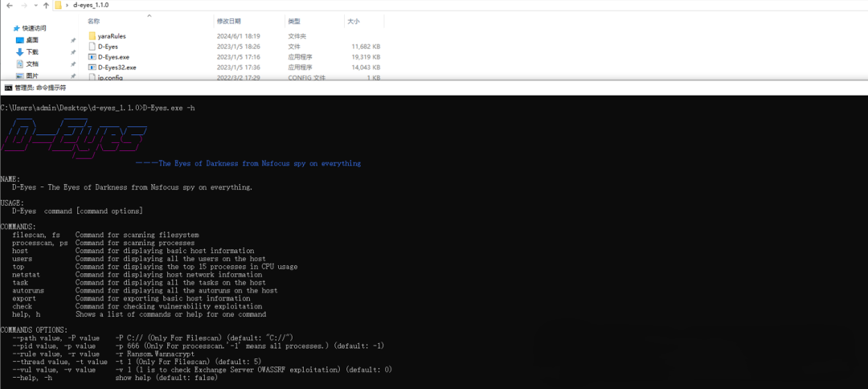Click the blue 'The Eyes of Darkness' tagline
The height and width of the screenshot is (389, 868).
(248, 164)
